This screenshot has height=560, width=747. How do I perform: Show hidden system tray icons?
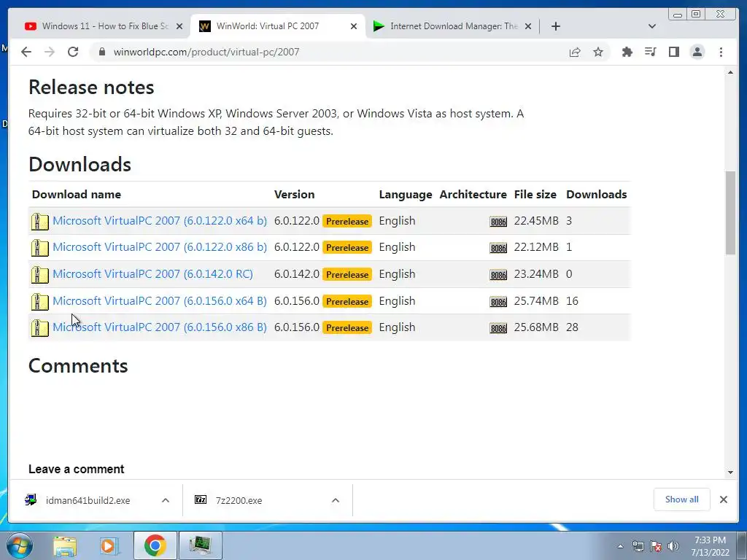point(620,546)
